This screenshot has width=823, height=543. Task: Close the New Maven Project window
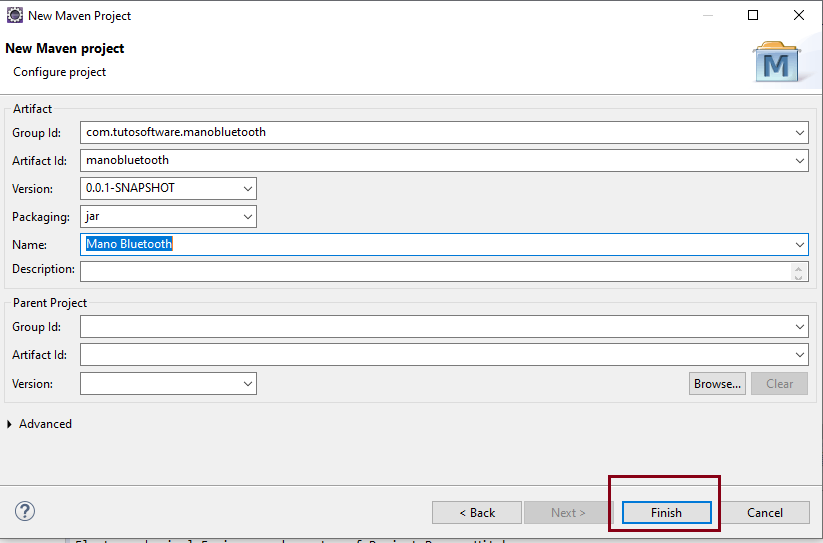tap(798, 15)
